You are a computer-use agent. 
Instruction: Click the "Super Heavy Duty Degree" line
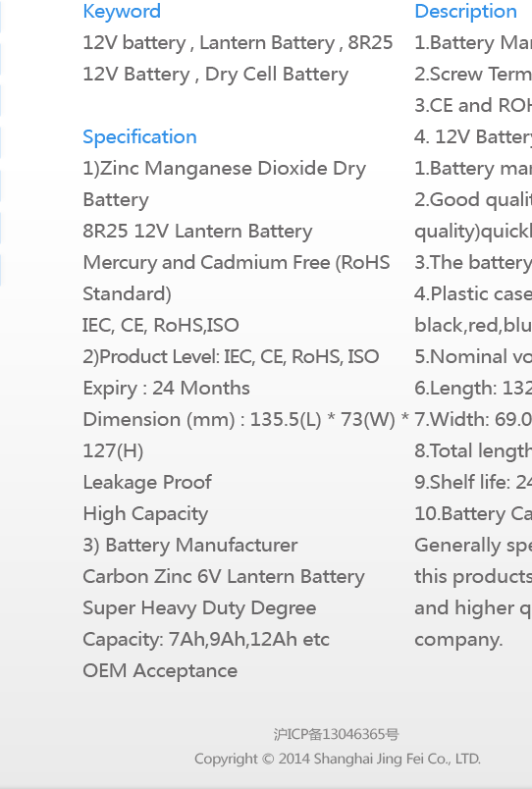(199, 607)
